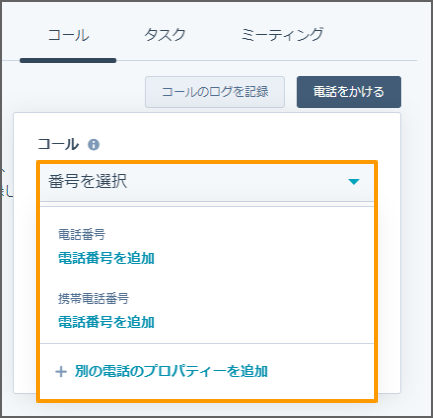Screen dimensions: 433x418
Task: Click the コール heading text in the card
Action: [58, 145]
